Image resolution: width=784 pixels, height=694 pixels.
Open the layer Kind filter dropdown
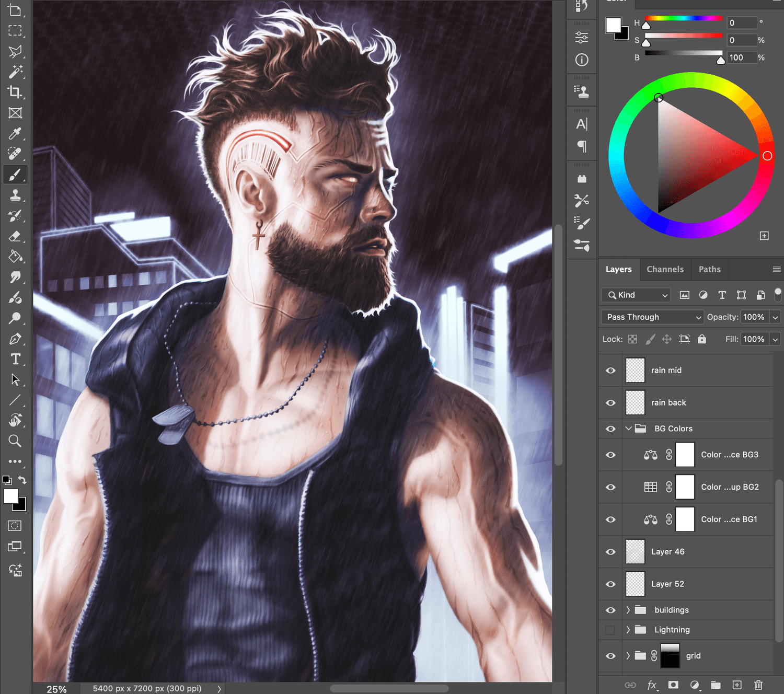click(636, 295)
